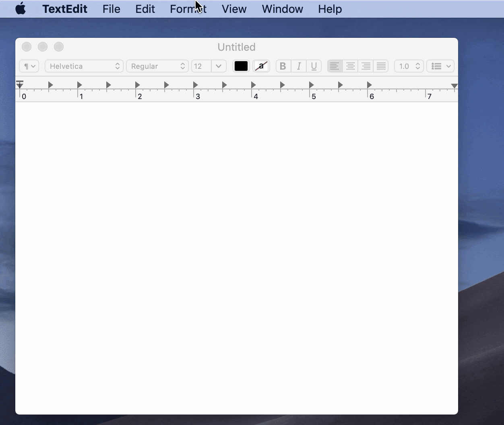This screenshot has width=504, height=425.
Task: Apply justified text alignment
Action: click(x=381, y=66)
